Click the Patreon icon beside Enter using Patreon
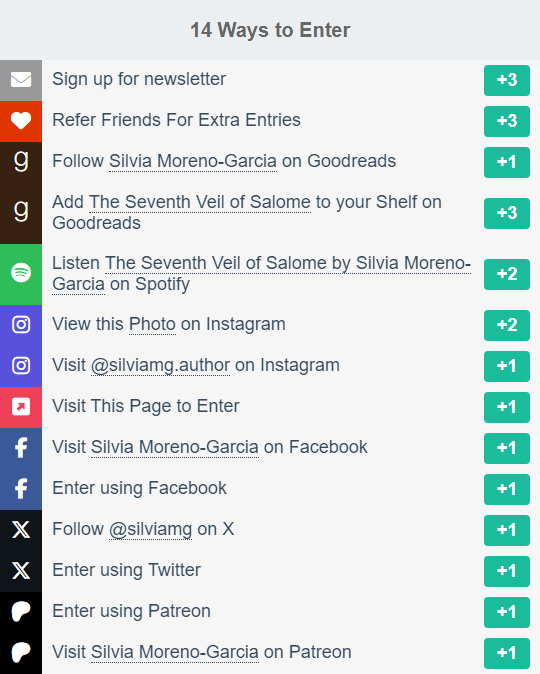The height and width of the screenshot is (674, 540). pyautogui.click(x=21, y=612)
